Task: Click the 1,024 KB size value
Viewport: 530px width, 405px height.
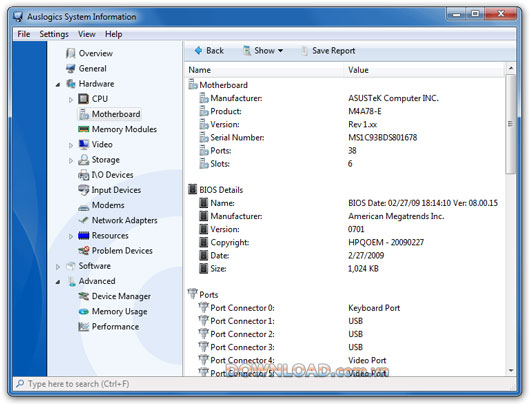Action: 363,269
